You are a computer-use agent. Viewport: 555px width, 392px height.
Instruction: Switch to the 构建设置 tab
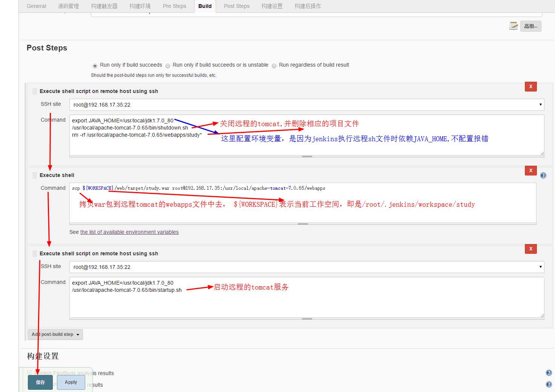(272, 6)
